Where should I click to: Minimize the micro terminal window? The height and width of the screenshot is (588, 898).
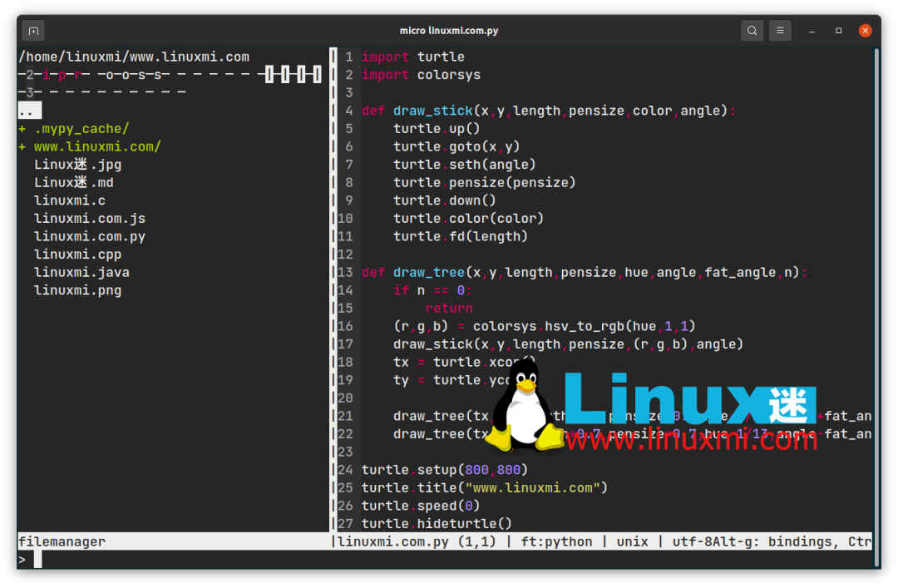point(812,31)
